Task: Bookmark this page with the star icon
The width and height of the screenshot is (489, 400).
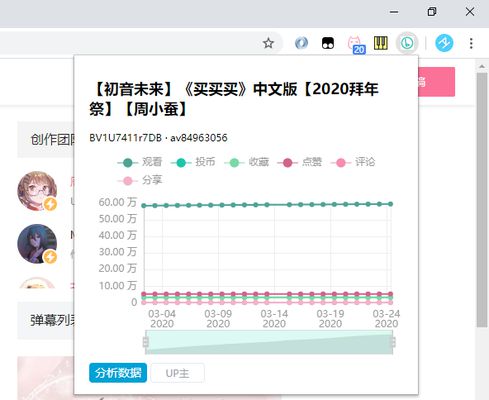Action: pos(268,43)
